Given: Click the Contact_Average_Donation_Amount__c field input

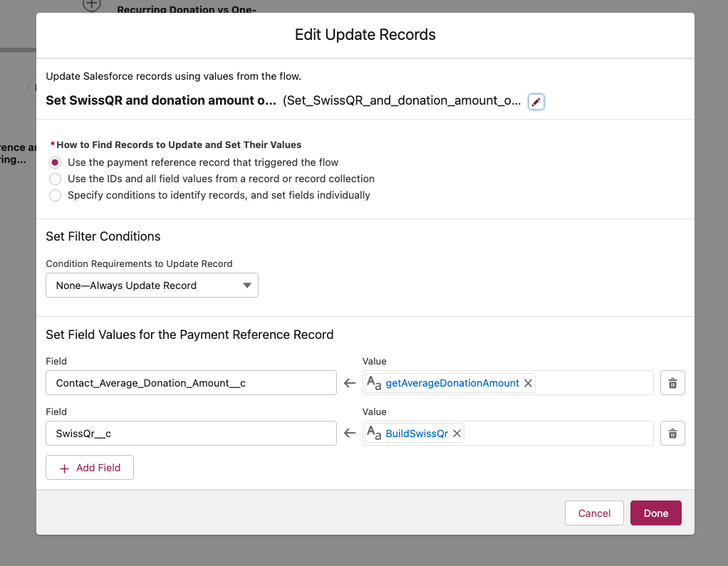Looking at the screenshot, I should (191, 383).
